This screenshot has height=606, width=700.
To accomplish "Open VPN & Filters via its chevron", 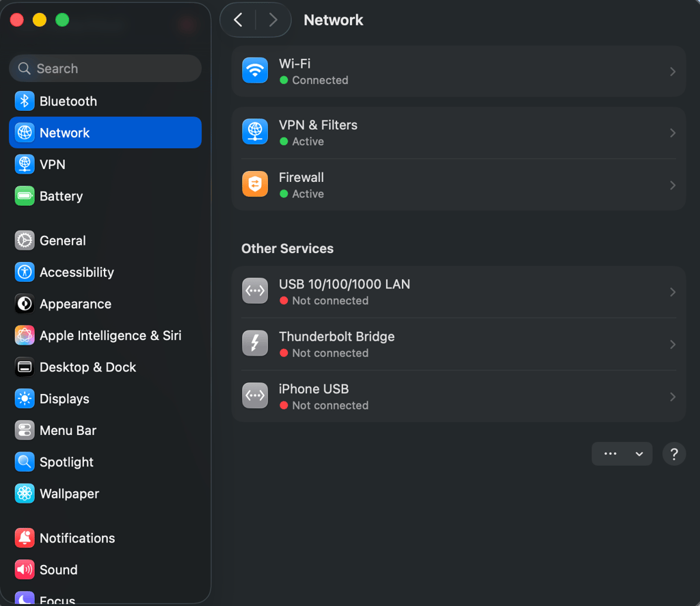I will 673,133.
